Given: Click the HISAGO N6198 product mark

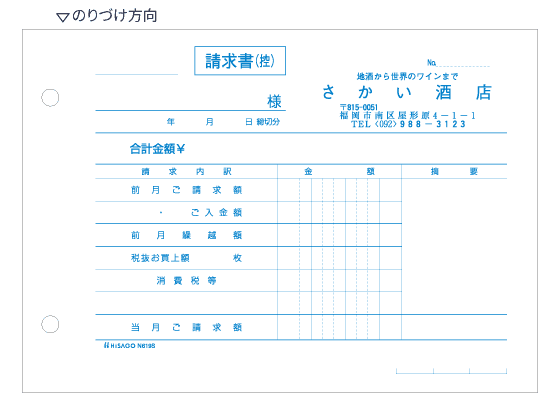Looking at the screenshot, I should point(129,346).
